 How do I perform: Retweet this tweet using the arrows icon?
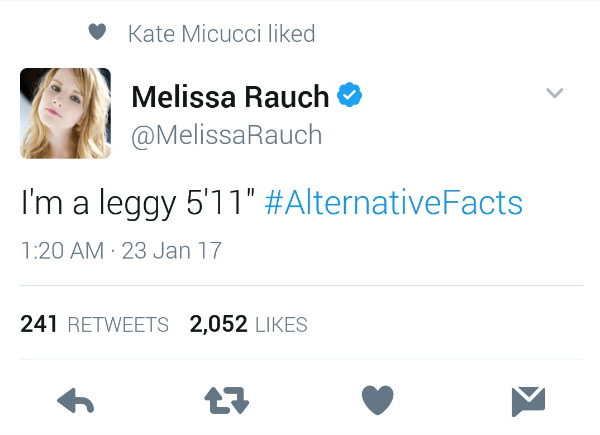point(227,401)
